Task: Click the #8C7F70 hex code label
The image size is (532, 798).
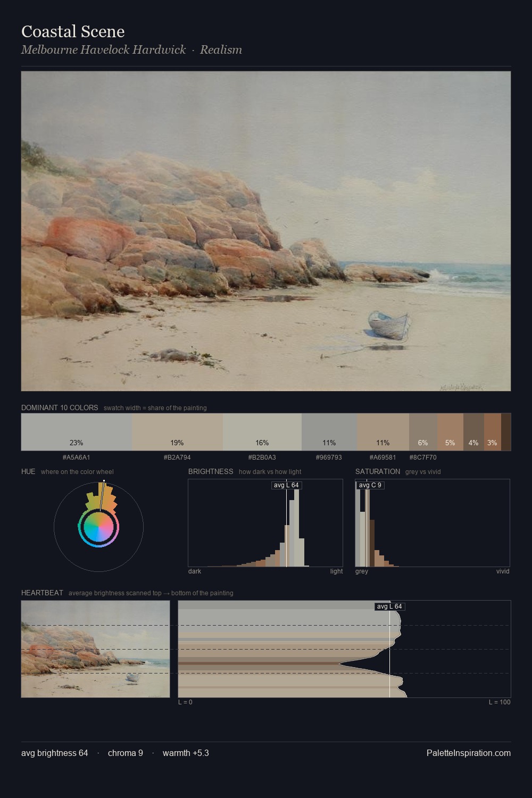Action: pyautogui.click(x=423, y=458)
